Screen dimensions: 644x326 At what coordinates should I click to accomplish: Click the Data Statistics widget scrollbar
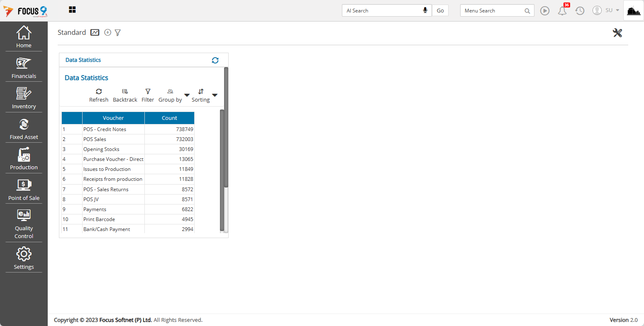coord(226,127)
